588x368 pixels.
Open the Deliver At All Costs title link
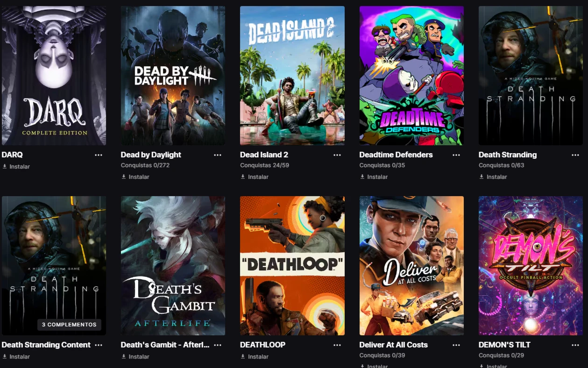(393, 345)
